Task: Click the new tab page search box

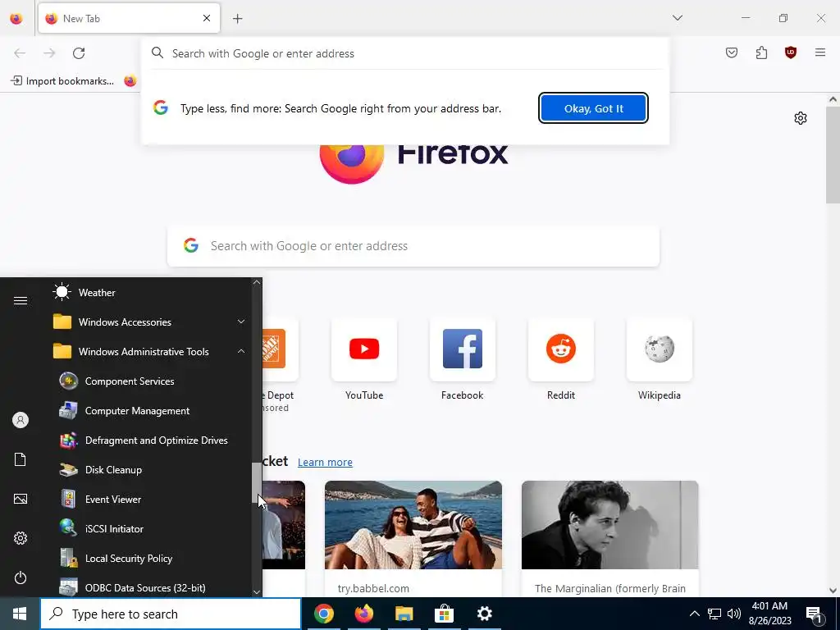Action: point(413,246)
